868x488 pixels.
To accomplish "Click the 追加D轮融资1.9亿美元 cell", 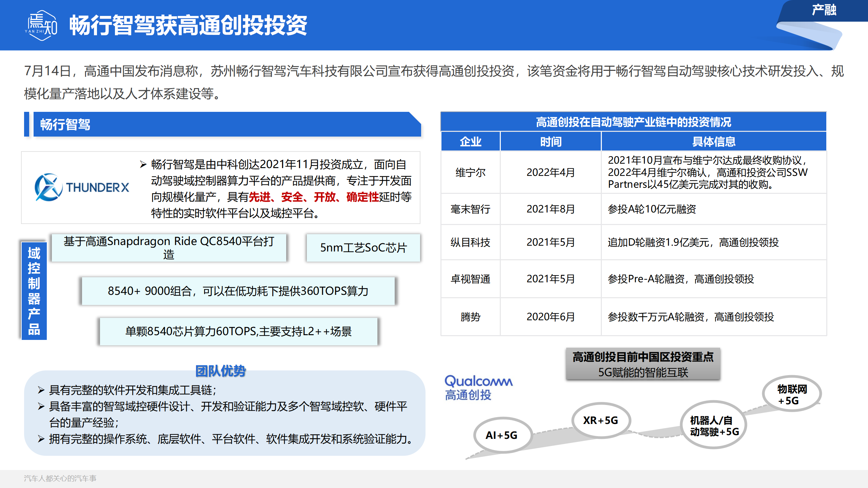I will [x=714, y=242].
